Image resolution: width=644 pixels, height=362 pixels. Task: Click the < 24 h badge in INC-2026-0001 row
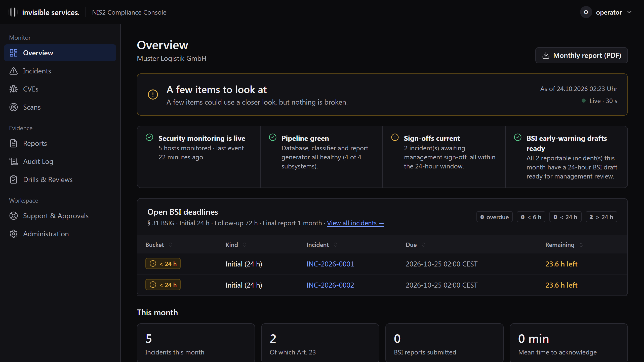(x=163, y=264)
